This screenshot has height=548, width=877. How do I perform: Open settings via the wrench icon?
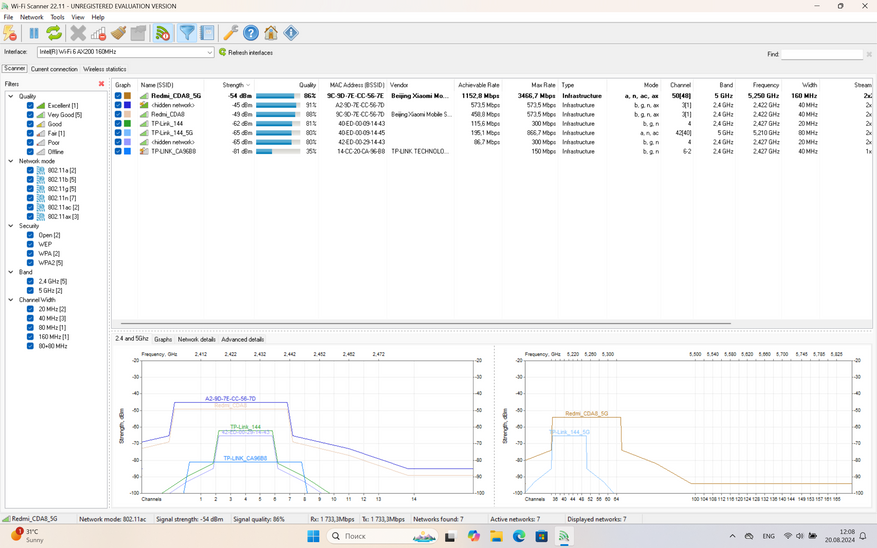[230, 33]
